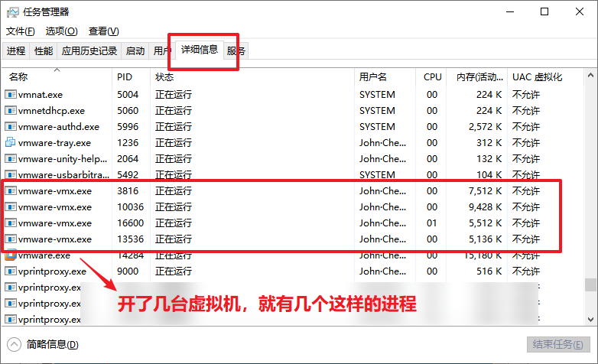Click the vertical scrollbar thumb
The width and height of the screenshot is (598, 364).
tap(590, 284)
